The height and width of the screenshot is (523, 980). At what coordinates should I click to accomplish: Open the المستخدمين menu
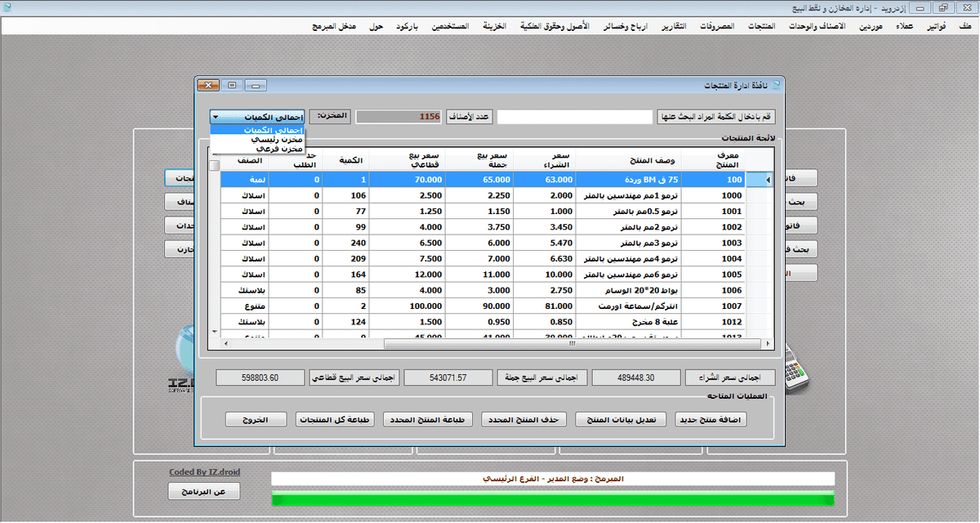click(448, 26)
